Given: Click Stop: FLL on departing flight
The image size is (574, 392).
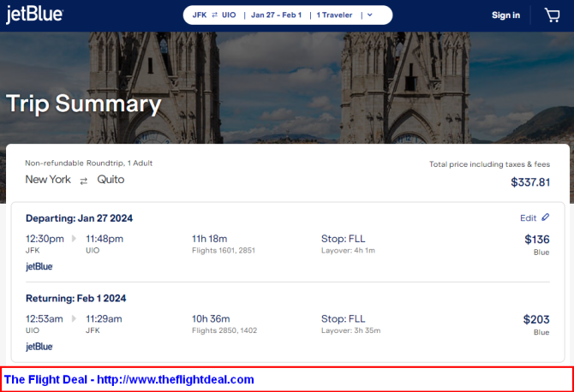Looking at the screenshot, I should (344, 239).
